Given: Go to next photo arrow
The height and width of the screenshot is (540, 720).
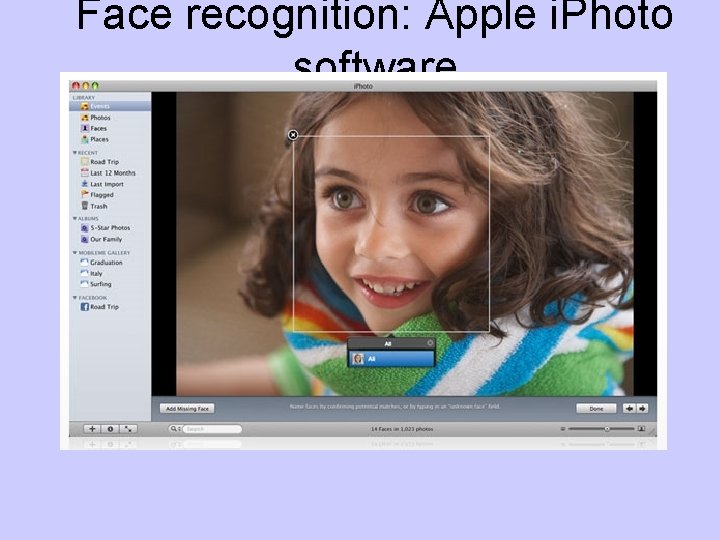Looking at the screenshot, I should point(642,408).
